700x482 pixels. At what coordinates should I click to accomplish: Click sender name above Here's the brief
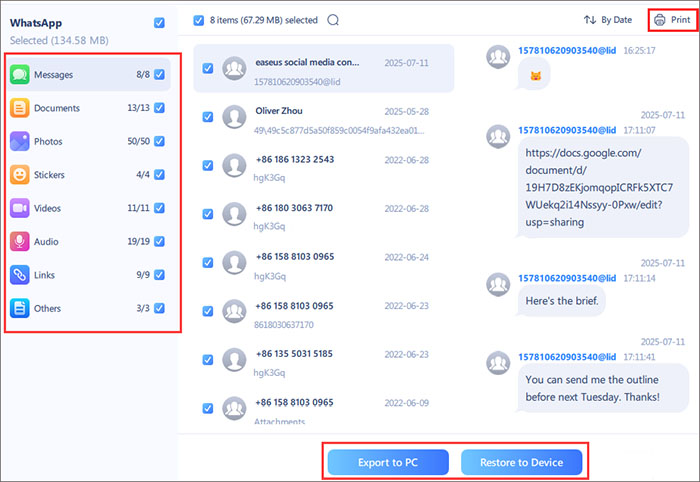pyautogui.click(x=567, y=278)
